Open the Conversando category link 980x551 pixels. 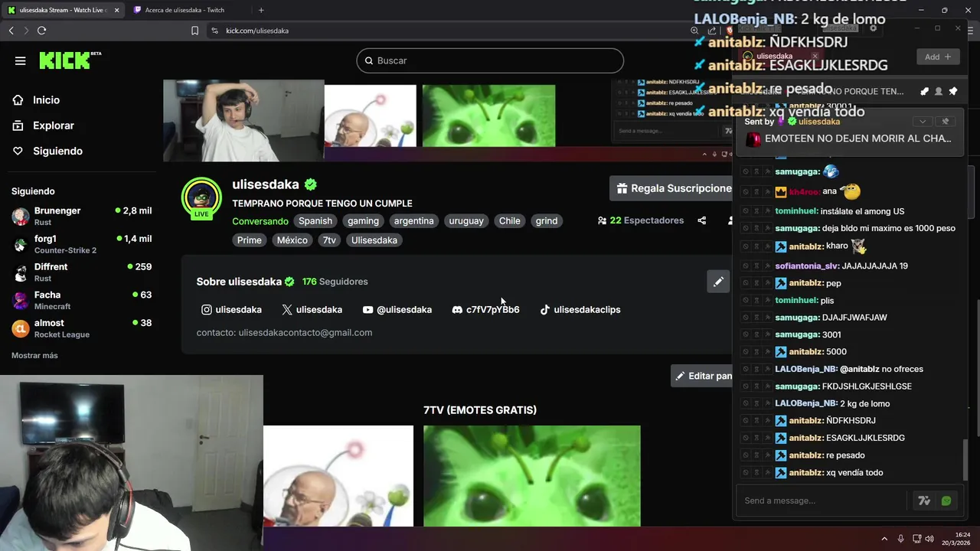click(x=260, y=221)
